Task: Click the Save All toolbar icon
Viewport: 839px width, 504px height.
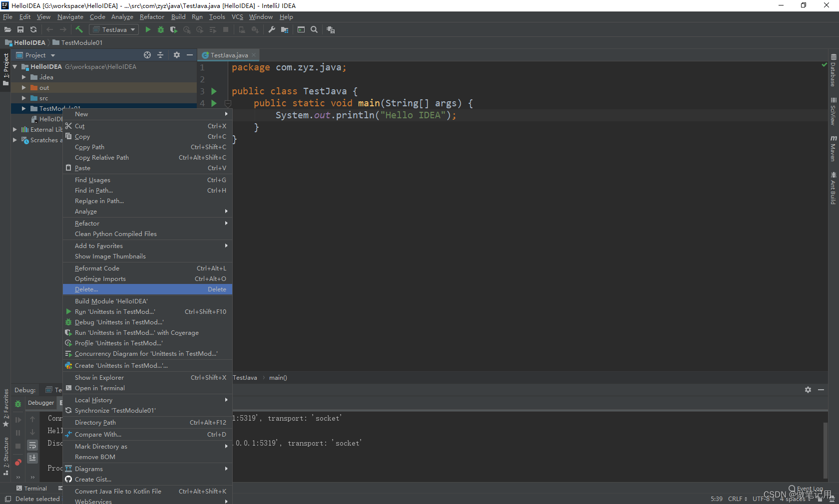Action: (20, 30)
